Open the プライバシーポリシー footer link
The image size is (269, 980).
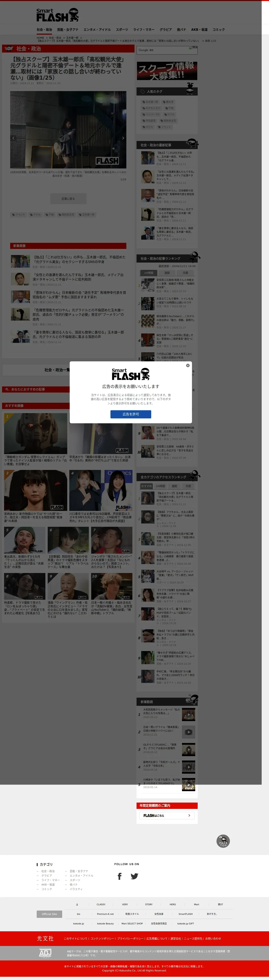click(130, 938)
